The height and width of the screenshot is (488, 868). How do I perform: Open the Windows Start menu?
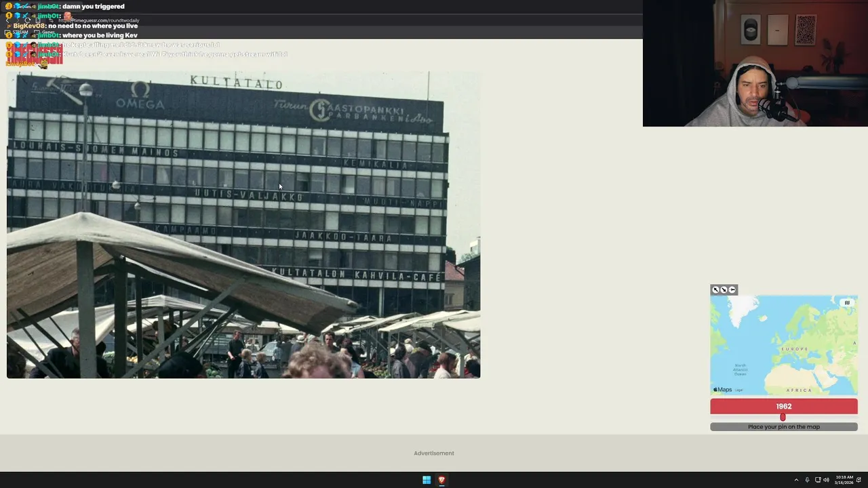[427, 480]
